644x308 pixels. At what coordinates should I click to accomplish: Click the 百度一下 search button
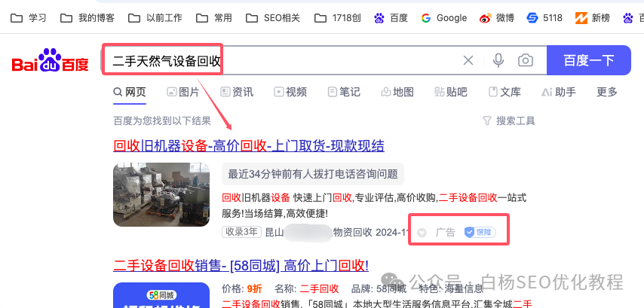pyautogui.click(x=588, y=60)
